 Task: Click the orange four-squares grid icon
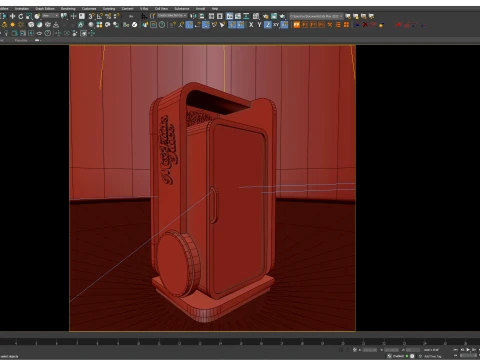346,25
